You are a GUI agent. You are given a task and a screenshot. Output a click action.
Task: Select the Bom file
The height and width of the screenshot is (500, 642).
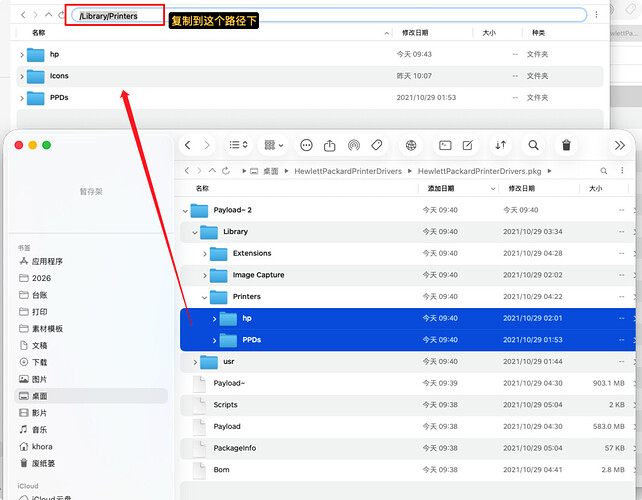pyautogui.click(x=408, y=470)
